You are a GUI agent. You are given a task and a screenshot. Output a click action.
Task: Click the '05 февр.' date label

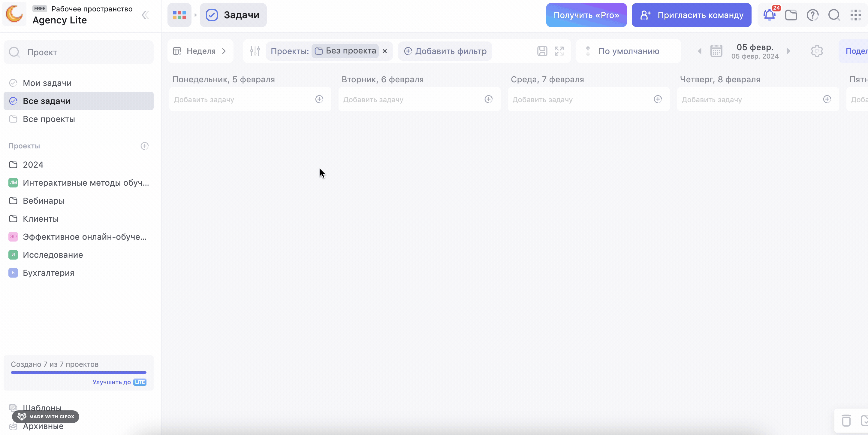(755, 47)
